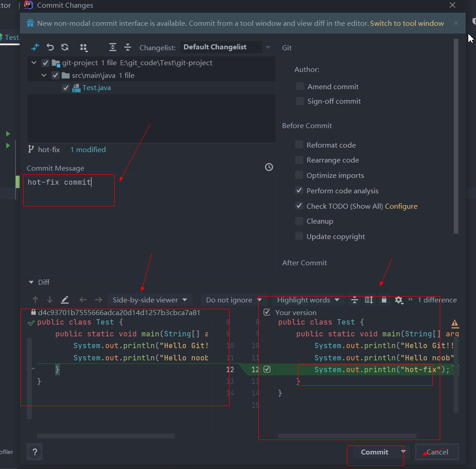476x469 pixels.
Task: Enable Reformat code option
Action: (x=299, y=145)
